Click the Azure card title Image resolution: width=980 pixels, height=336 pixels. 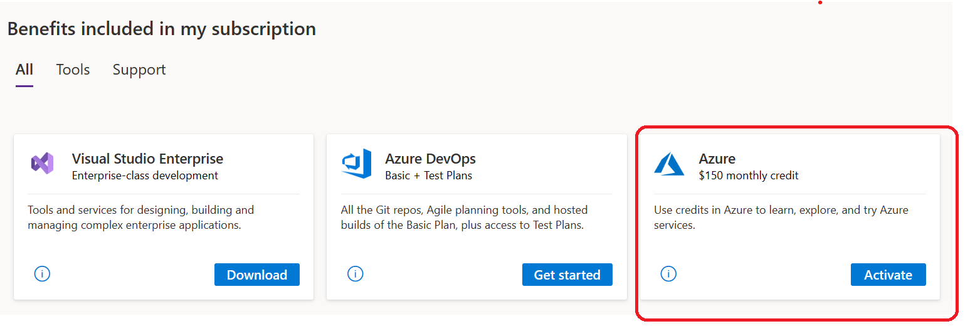pyautogui.click(x=717, y=159)
